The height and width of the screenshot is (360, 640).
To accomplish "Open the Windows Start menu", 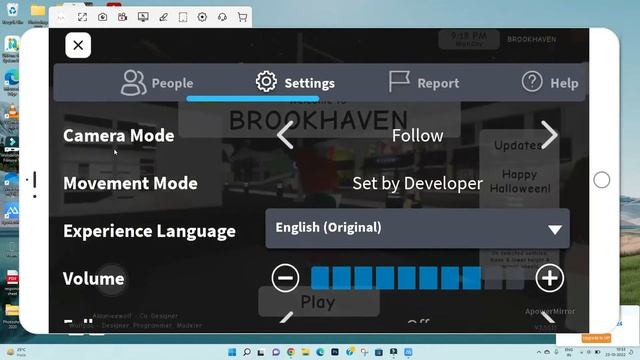I will [232, 352].
